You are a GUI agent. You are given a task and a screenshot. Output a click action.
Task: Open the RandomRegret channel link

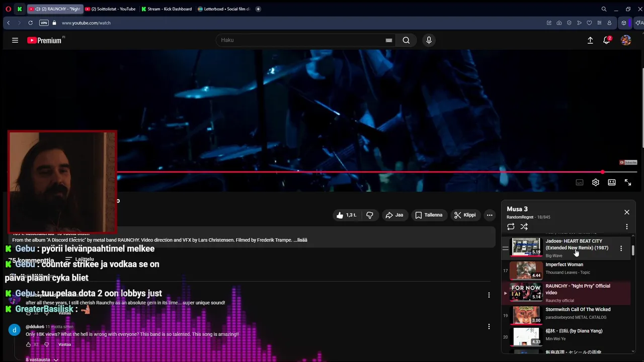click(520, 217)
